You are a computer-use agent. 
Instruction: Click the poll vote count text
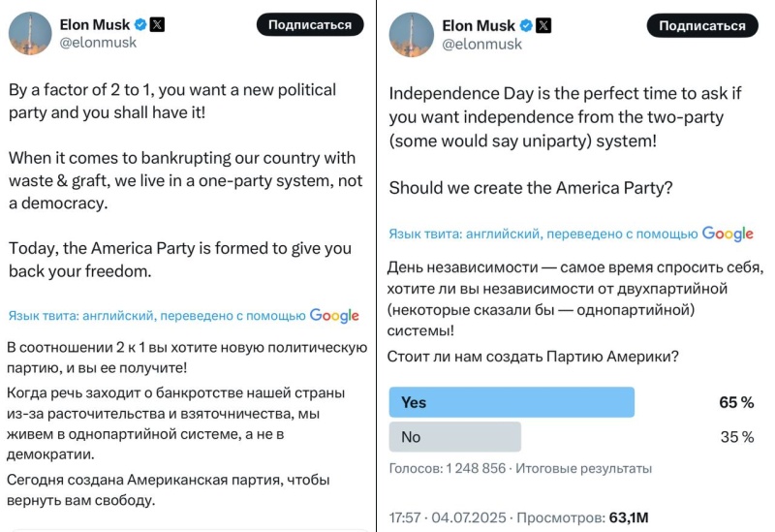(448, 468)
